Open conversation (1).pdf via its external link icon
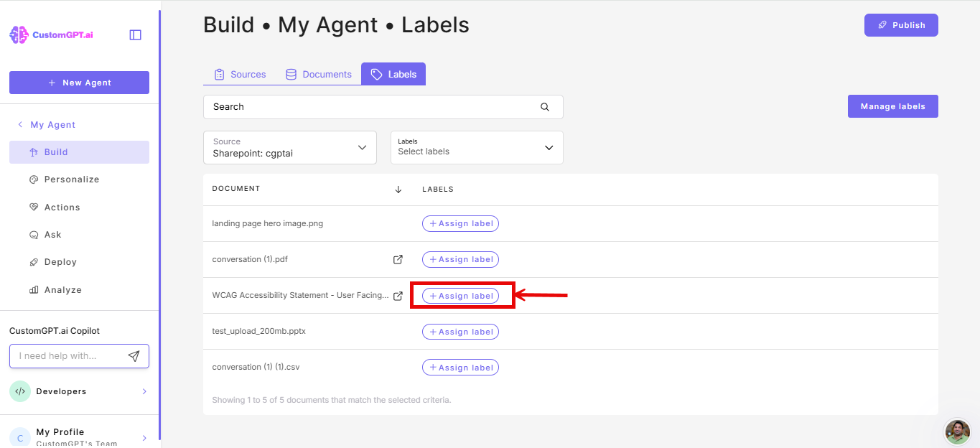This screenshot has height=448, width=980. click(x=398, y=259)
